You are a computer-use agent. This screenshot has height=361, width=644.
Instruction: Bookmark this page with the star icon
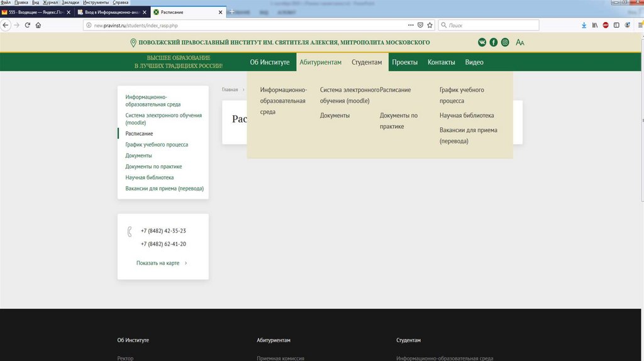pyautogui.click(x=430, y=25)
